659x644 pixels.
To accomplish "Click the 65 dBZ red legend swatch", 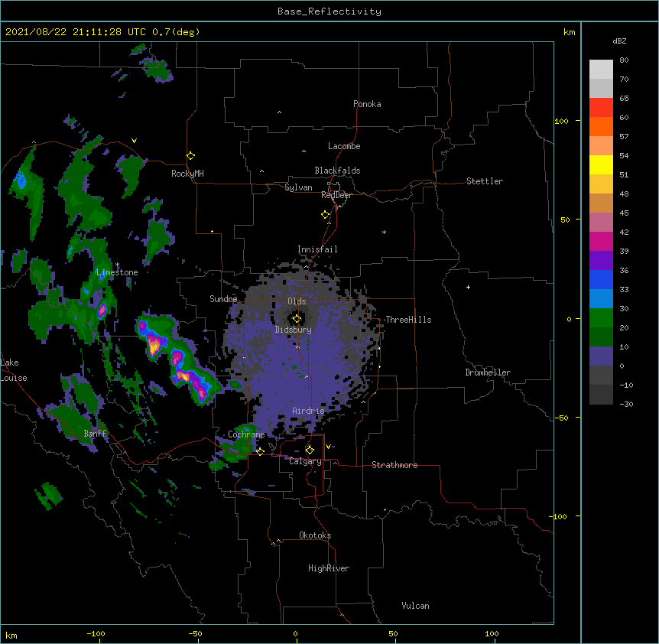I will point(601,108).
